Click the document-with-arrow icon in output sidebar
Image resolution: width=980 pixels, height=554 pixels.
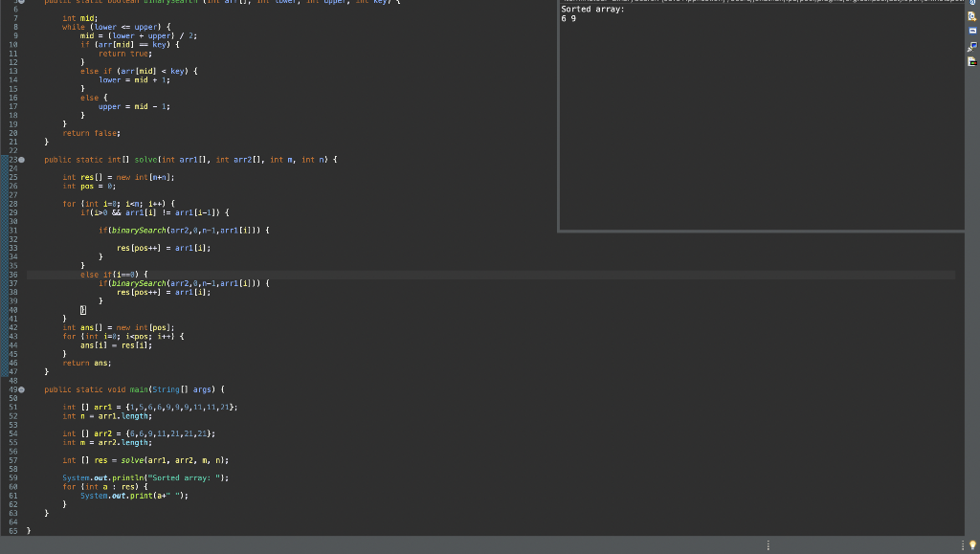click(x=972, y=16)
